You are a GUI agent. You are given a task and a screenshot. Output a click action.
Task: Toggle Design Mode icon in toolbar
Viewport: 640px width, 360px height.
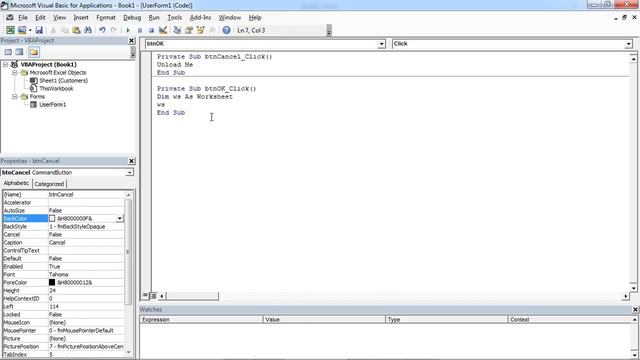pyautogui.click(x=163, y=30)
